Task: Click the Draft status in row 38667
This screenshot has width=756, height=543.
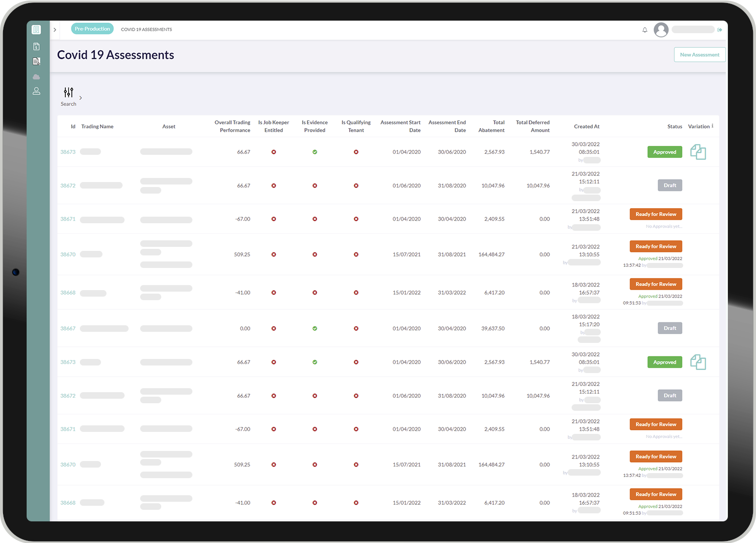Action: [x=670, y=328]
